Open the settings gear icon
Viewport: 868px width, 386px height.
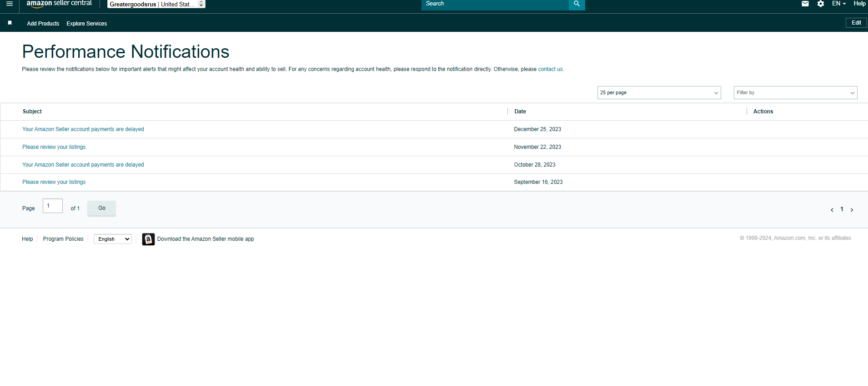821,4
